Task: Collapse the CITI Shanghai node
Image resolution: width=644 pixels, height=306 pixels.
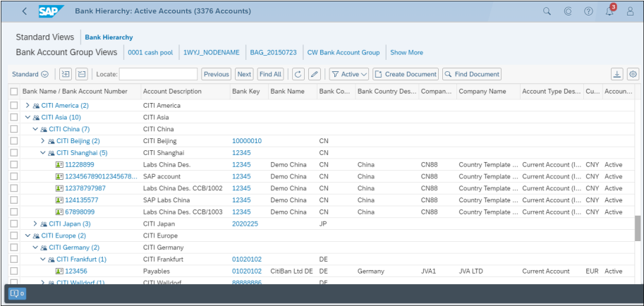Action: pos(43,153)
